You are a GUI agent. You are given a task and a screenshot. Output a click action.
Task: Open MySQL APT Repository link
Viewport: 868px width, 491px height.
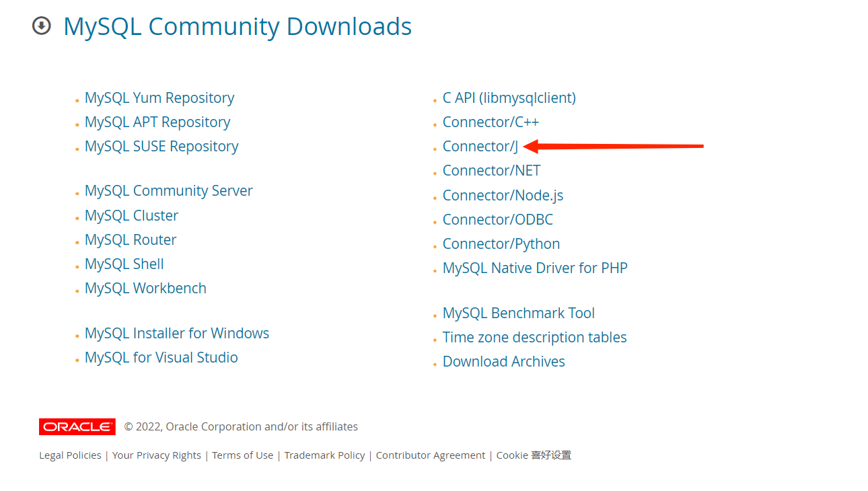pyautogui.click(x=157, y=122)
